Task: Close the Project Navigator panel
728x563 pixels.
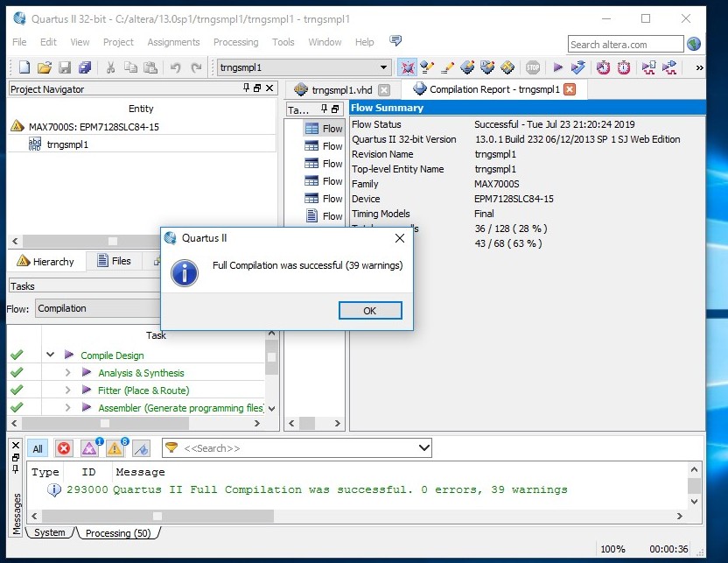Action: tap(269, 88)
